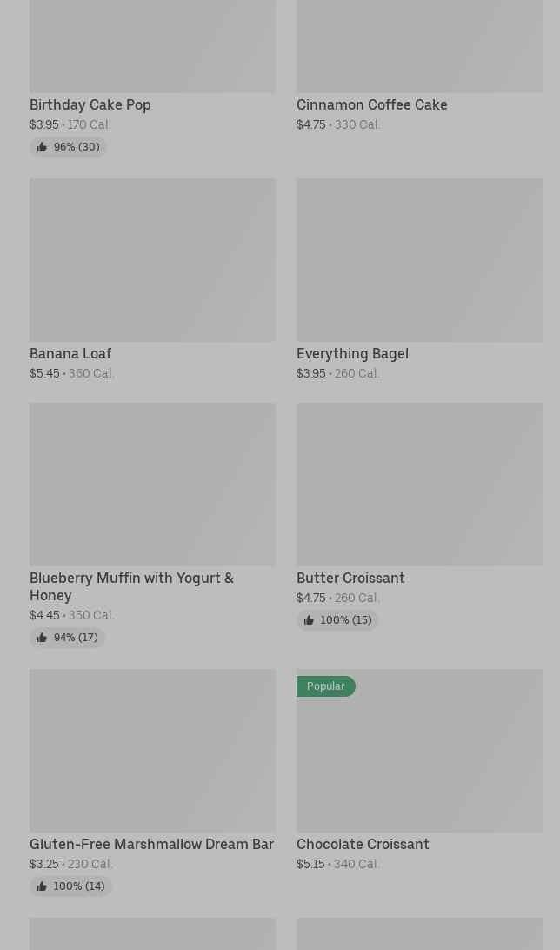
Task: Click the Popular badge on Chocolate Croissant
Action: [325, 686]
